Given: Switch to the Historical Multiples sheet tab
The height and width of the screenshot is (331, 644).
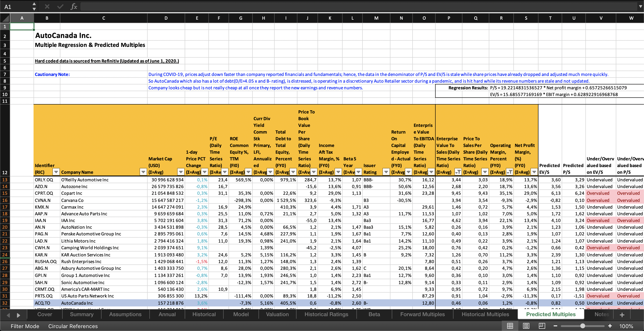Looking at the screenshot, I should tap(485, 314).
